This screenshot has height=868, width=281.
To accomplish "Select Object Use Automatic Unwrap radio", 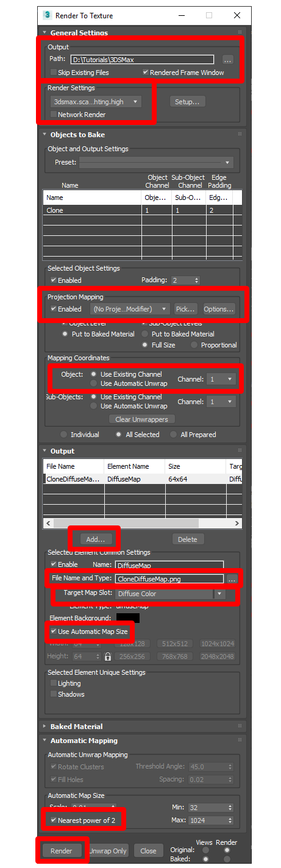I will point(93,383).
